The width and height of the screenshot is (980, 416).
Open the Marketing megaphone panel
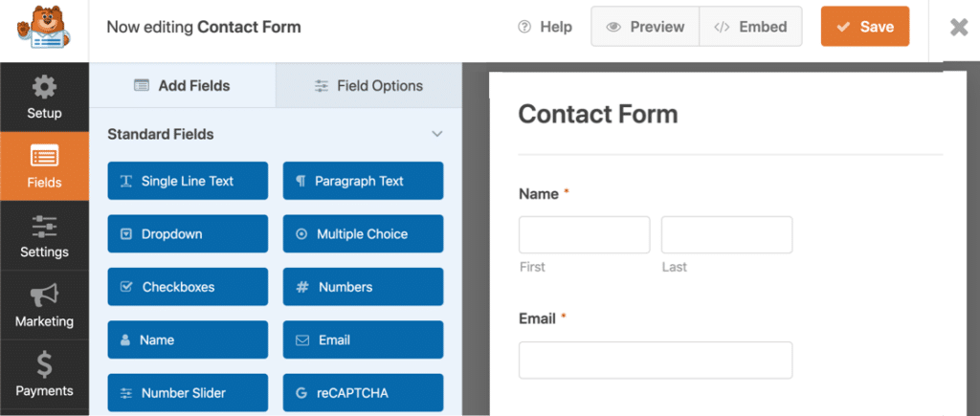(x=44, y=305)
